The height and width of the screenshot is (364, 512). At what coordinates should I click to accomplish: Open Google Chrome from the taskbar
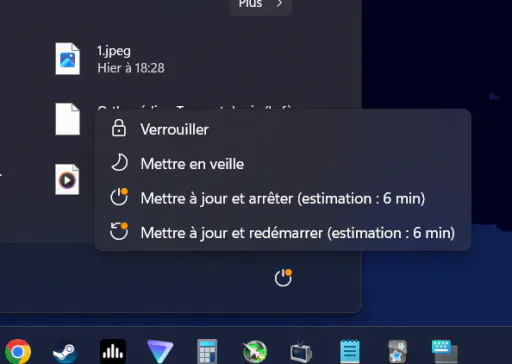[x=18, y=351]
